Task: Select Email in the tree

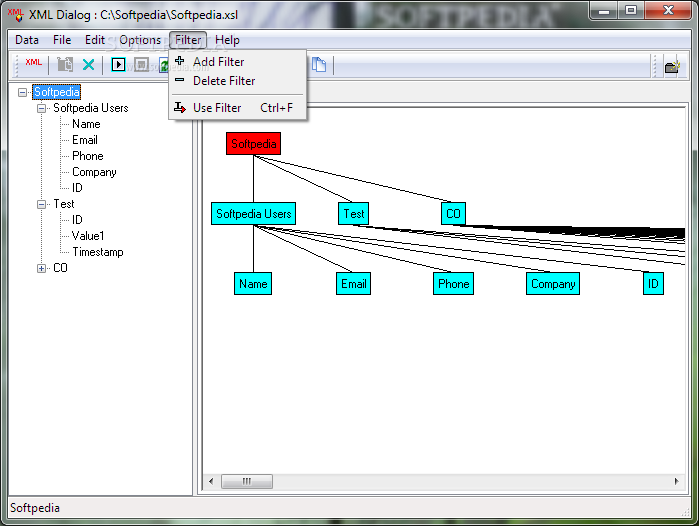Action: tap(85, 140)
